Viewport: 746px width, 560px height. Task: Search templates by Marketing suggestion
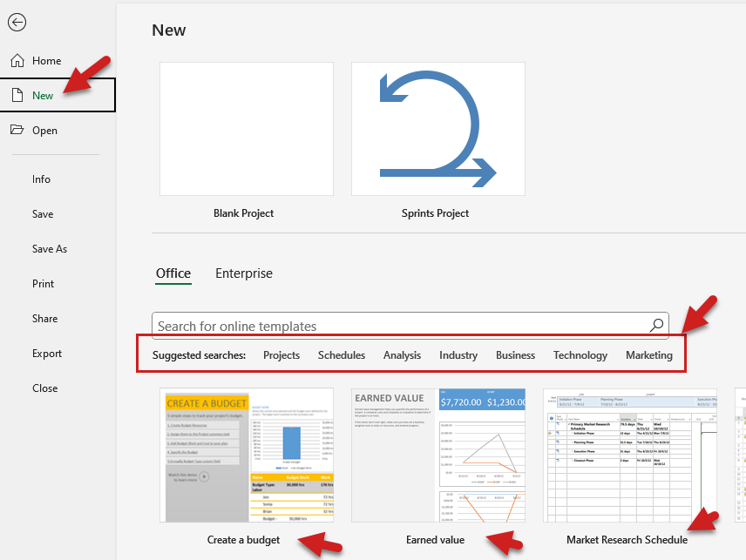point(648,355)
